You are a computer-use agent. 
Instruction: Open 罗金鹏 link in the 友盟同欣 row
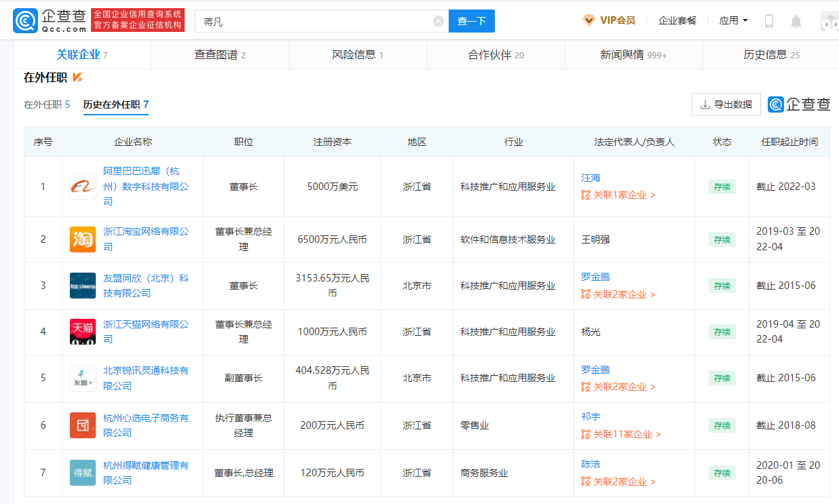pos(595,277)
